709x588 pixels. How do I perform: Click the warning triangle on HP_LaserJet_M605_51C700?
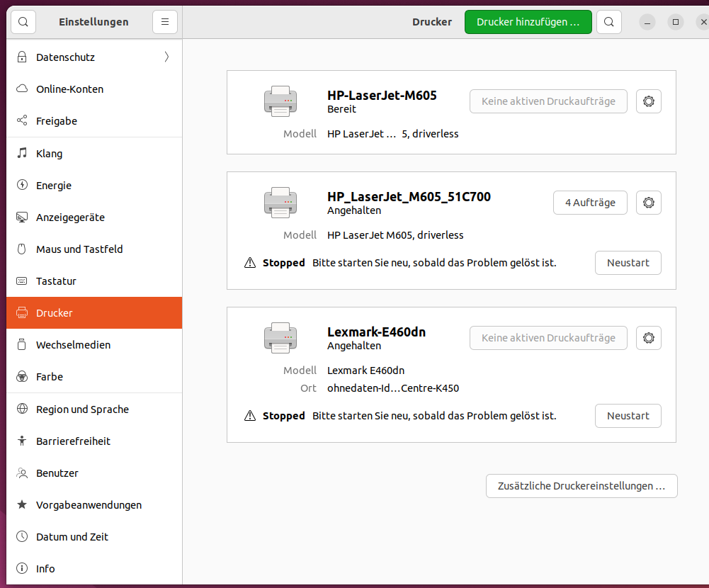250,263
